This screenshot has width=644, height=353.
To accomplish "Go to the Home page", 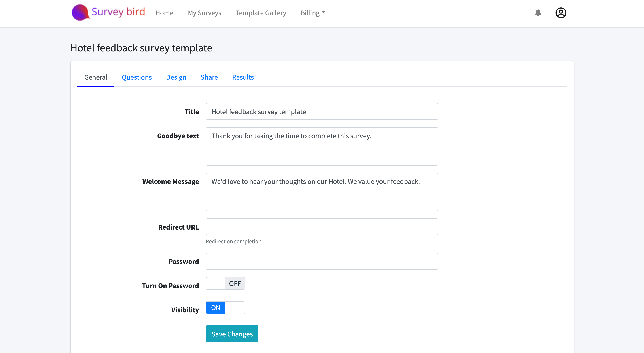I will tap(164, 13).
